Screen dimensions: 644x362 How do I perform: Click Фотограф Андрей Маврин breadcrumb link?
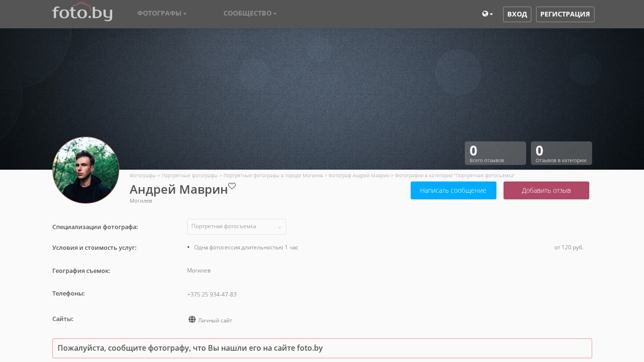(359, 175)
